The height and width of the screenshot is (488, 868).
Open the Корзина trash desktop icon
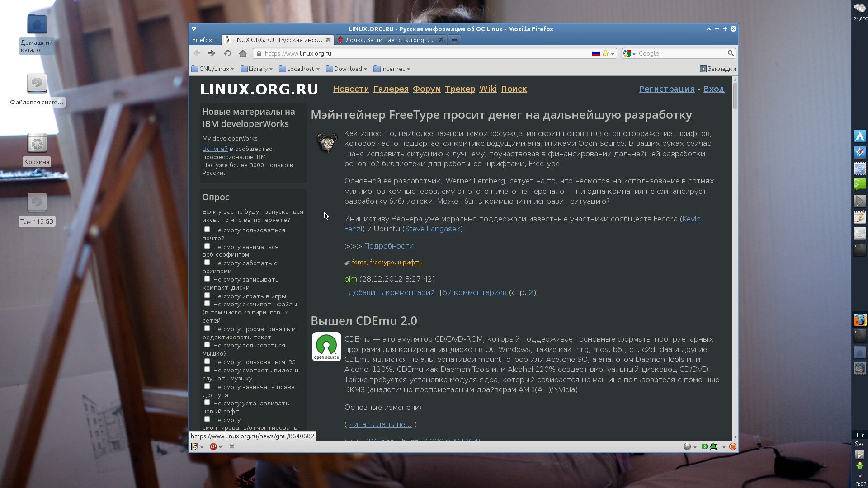37,149
